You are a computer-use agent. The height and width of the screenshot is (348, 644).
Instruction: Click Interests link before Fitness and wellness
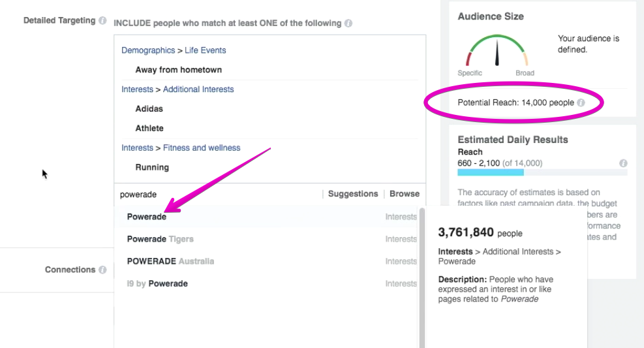click(x=137, y=148)
